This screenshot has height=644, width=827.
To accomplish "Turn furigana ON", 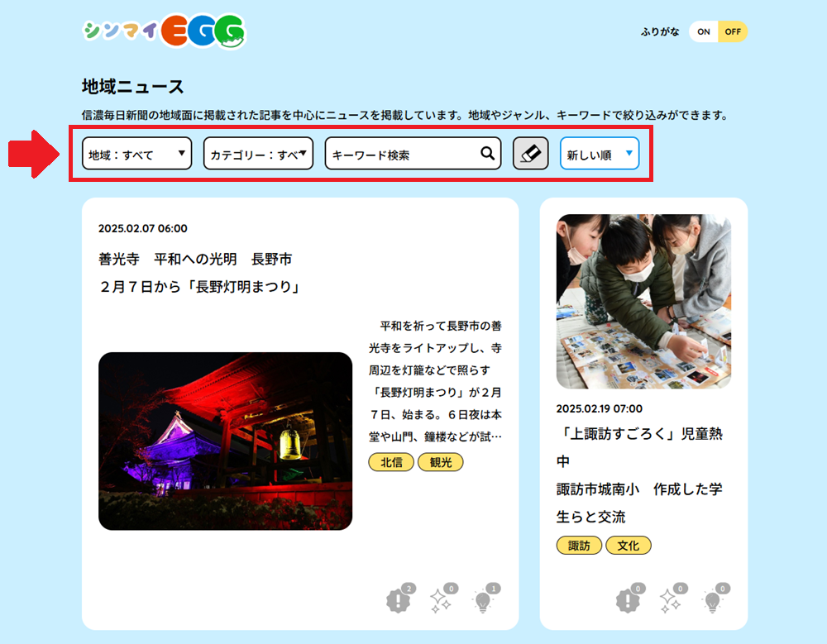I will coord(704,31).
